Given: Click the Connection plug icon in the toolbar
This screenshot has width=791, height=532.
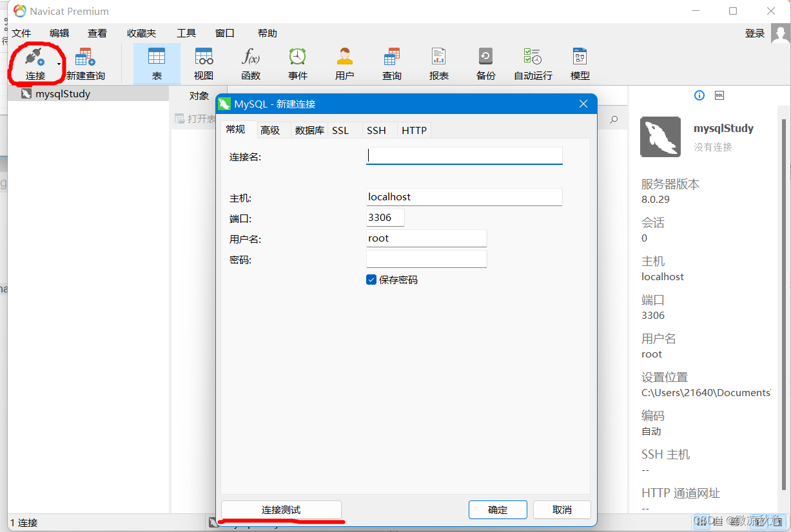Looking at the screenshot, I should click(34, 58).
